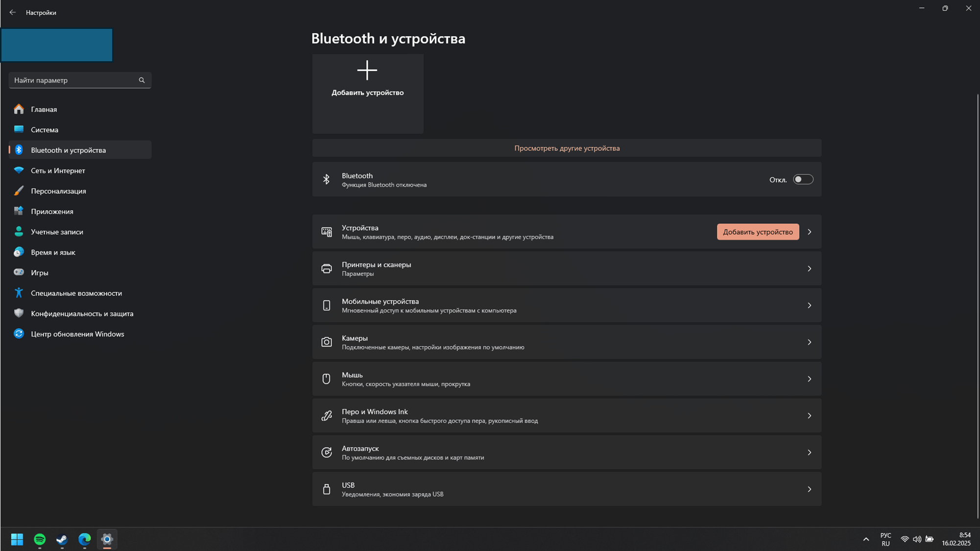Show hidden tray icons chevron in taskbar

[x=866, y=539]
